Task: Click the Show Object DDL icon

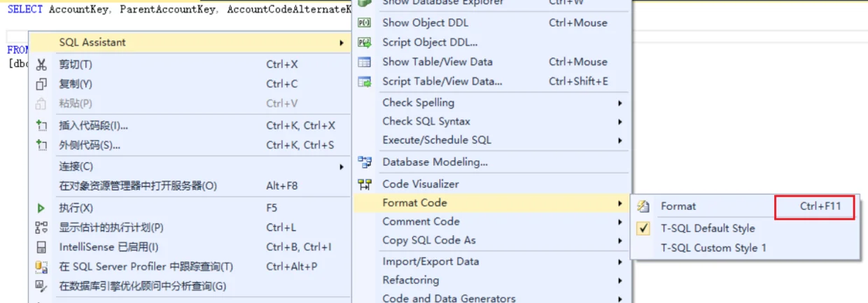Action: click(x=365, y=22)
